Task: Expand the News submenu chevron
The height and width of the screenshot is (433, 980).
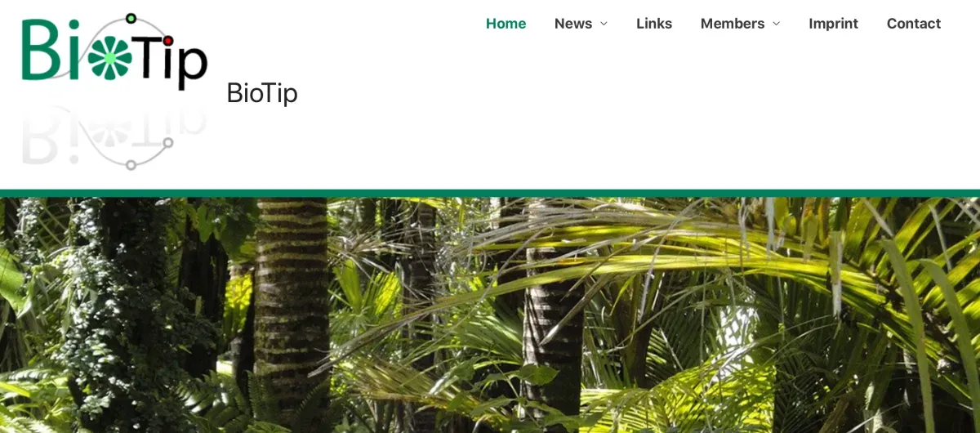Action: pos(604,24)
